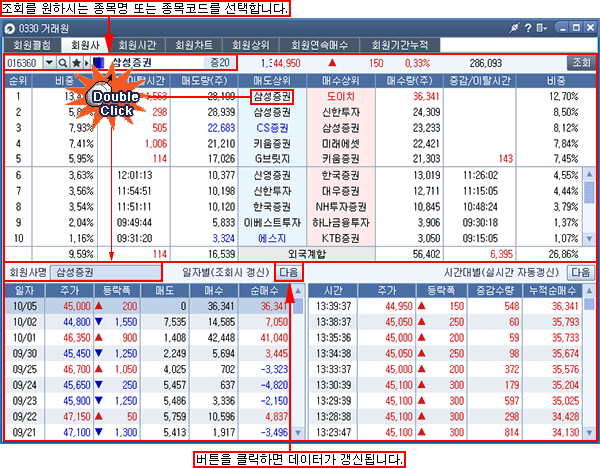Select the 09/30 row in daily table

[x=149, y=353]
